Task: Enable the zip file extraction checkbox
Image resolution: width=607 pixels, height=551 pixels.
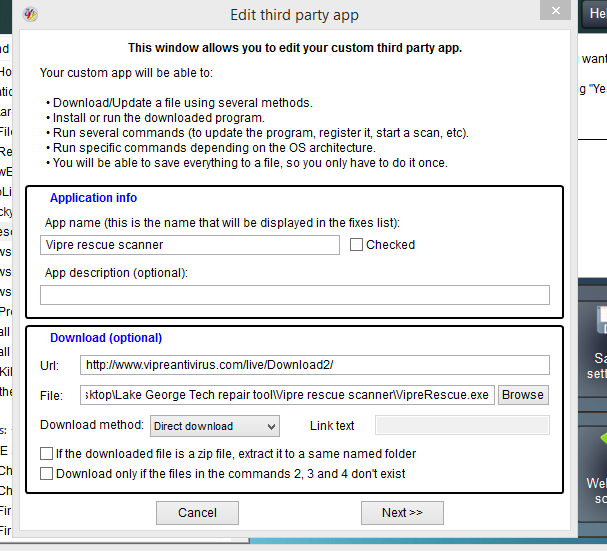Action: click(x=46, y=453)
